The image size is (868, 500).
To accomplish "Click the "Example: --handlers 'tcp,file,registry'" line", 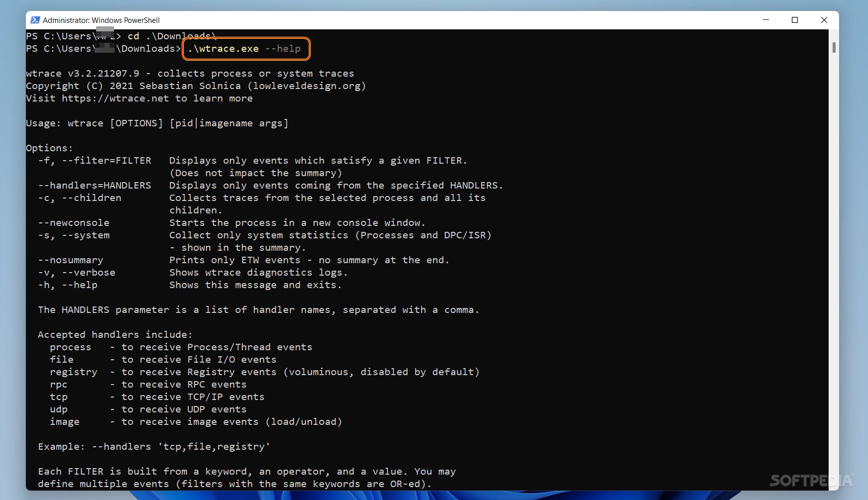I will coord(154,447).
